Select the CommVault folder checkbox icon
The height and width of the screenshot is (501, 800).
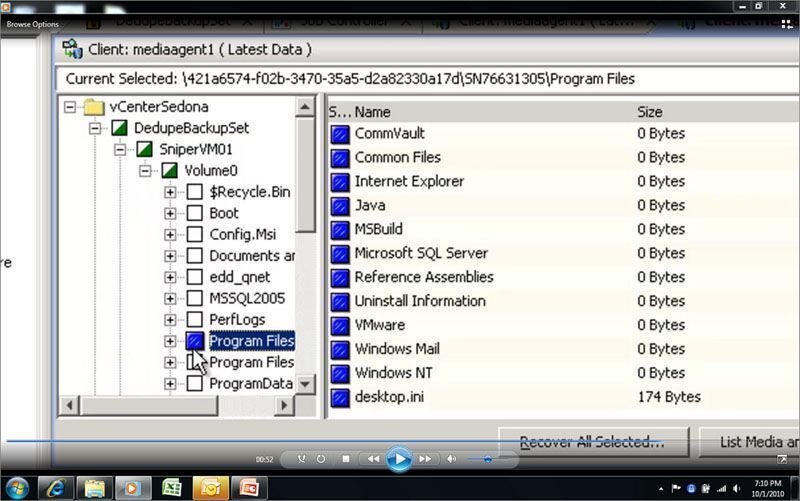340,134
